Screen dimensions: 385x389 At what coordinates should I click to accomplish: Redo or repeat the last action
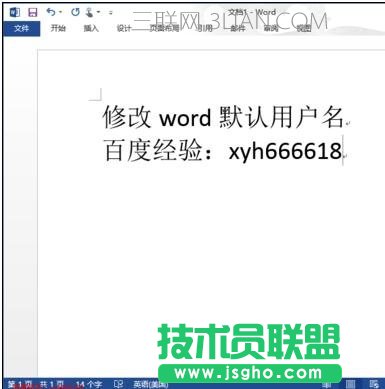click(x=75, y=12)
